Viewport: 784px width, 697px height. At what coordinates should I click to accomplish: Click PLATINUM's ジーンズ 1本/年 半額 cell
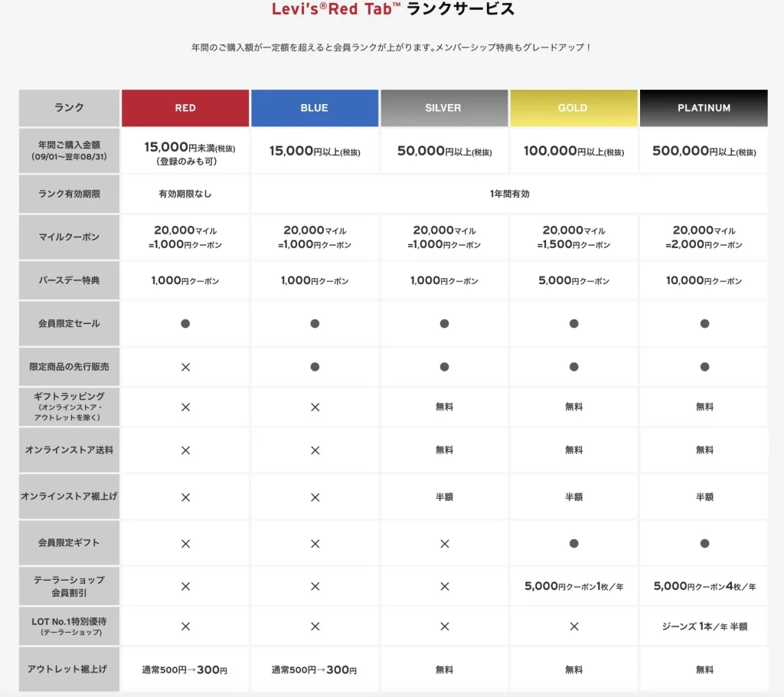(704, 627)
